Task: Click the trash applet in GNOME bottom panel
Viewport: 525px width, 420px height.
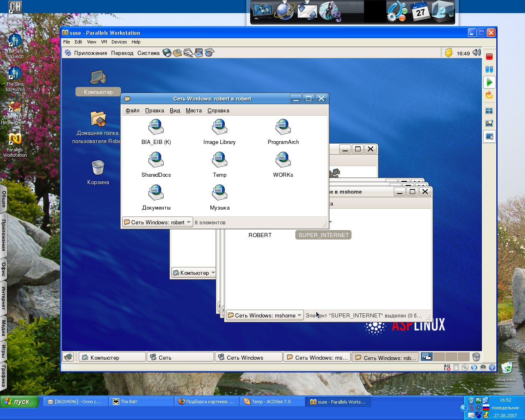Action: (476, 357)
